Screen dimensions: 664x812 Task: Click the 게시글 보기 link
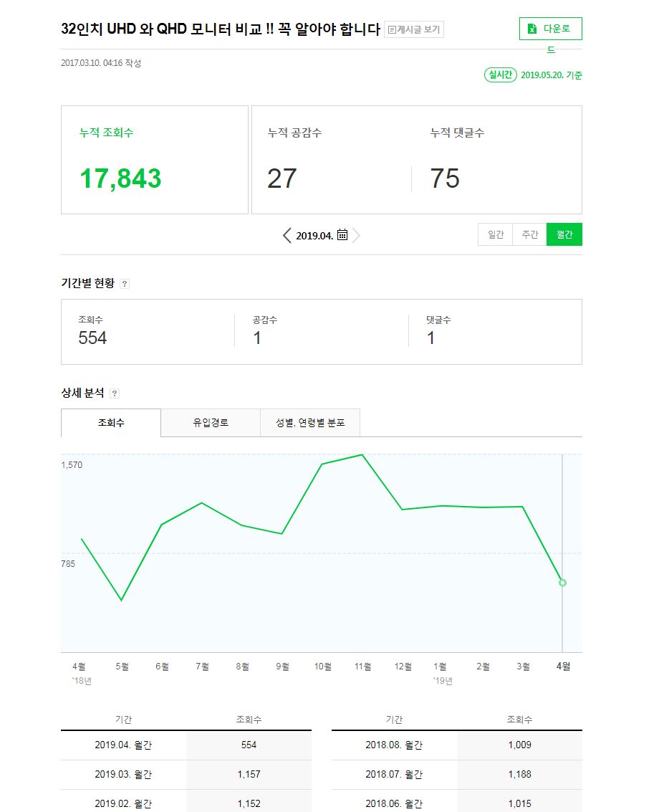coord(414,29)
